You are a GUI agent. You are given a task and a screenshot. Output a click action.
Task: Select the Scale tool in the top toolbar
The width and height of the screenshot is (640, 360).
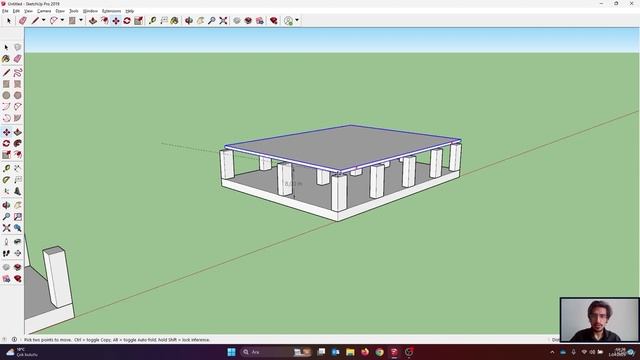click(x=138, y=20)
